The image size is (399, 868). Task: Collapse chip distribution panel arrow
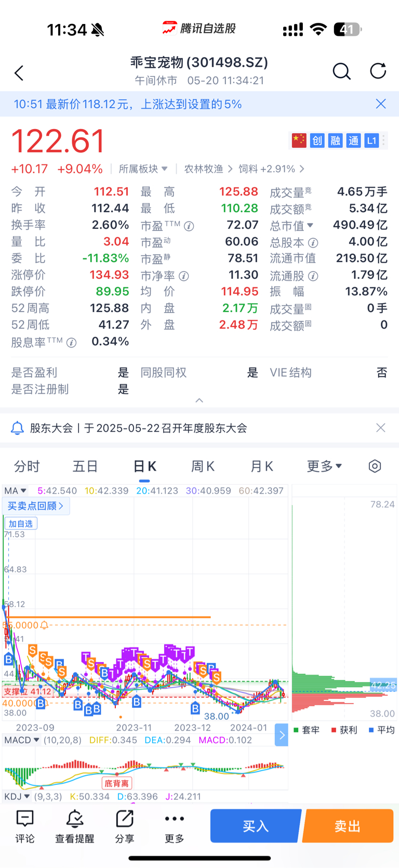pyautogui.click(x=282, y=735)
